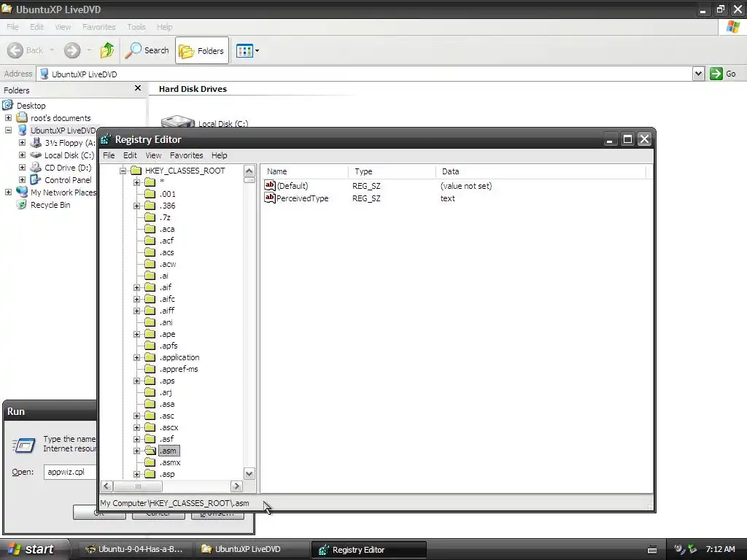Select the .asmx key folder icon
This screenshot has height=560, width=747.
coord(150,462)
